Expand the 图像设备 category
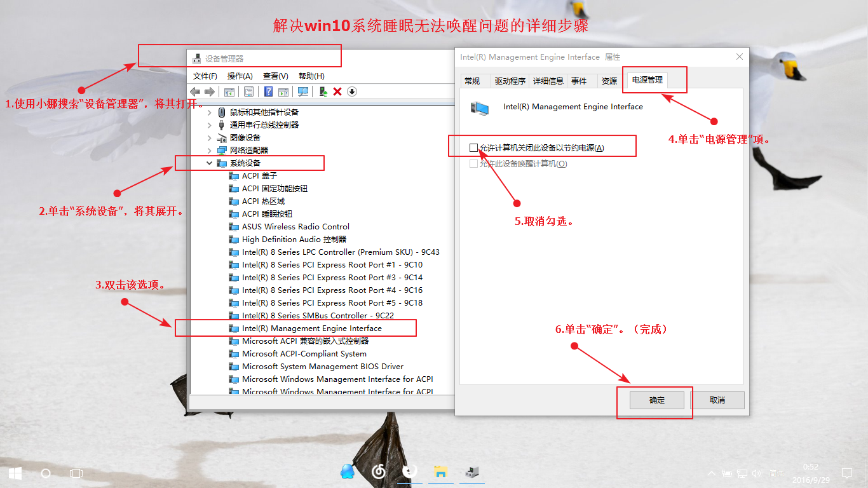 tap(209, 138)
